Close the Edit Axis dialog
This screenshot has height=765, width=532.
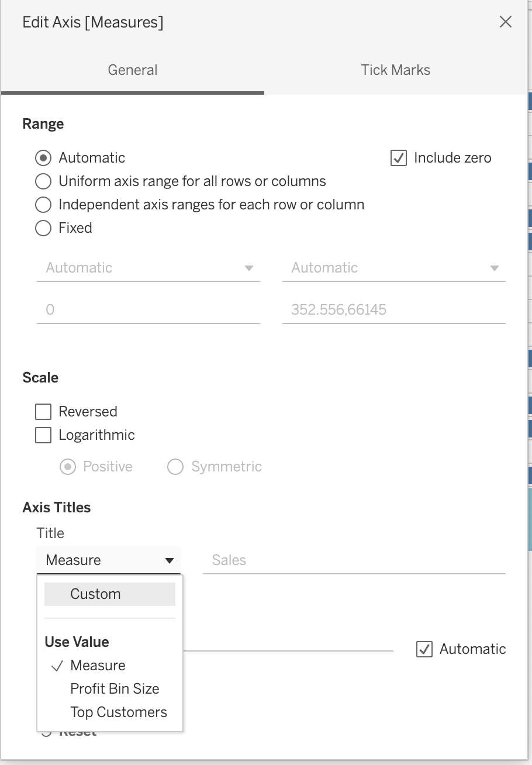pos(505,22)
